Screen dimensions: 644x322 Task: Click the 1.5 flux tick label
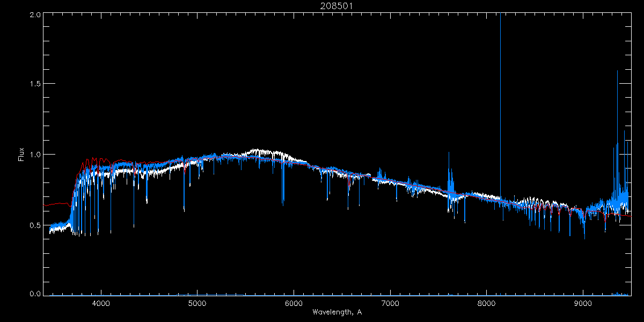pyautogui.click(x=35, y=84)
